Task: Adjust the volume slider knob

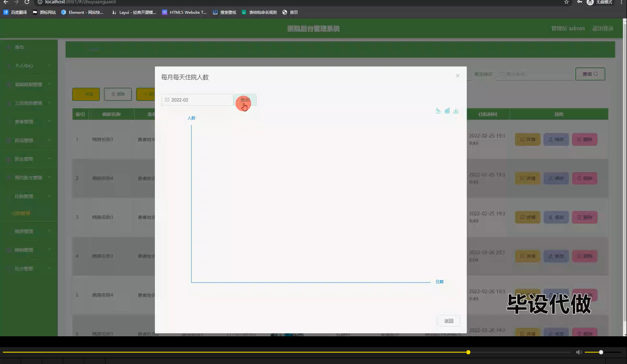Action: click(601, 352)
